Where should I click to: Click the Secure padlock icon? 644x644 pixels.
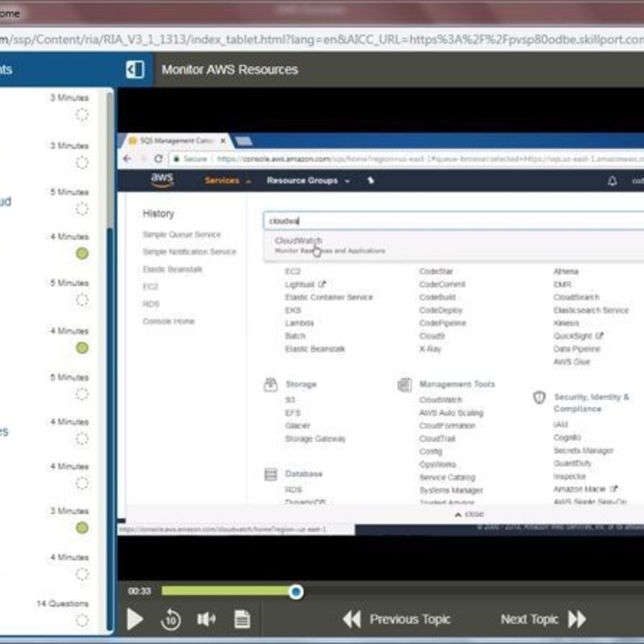tap(176, 159)
